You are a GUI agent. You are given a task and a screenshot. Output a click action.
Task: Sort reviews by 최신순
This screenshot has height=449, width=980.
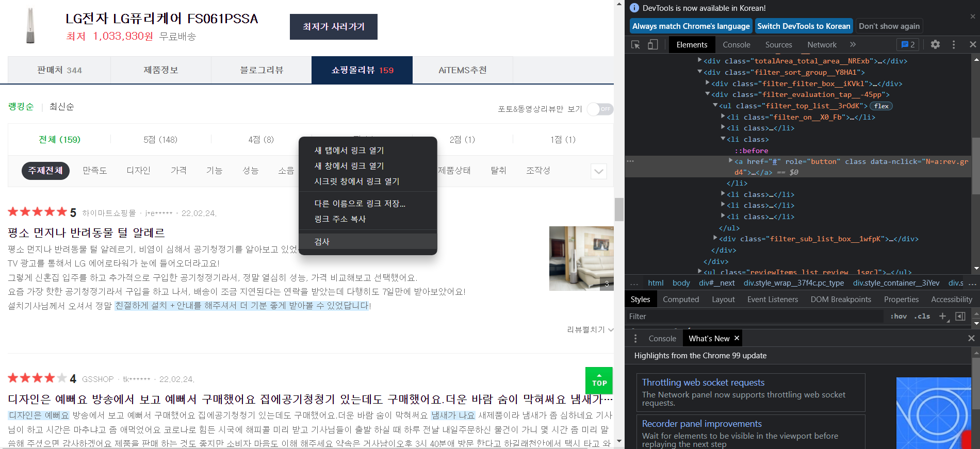click(x=61, y=107)
